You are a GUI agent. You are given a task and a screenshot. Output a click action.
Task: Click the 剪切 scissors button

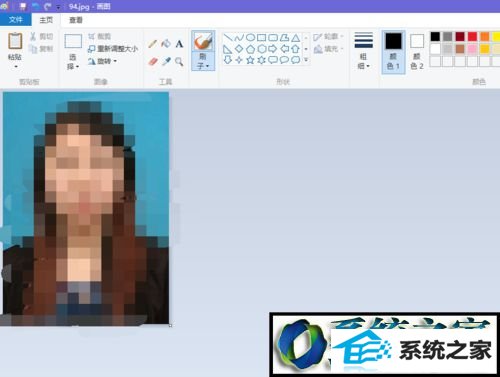41,36
